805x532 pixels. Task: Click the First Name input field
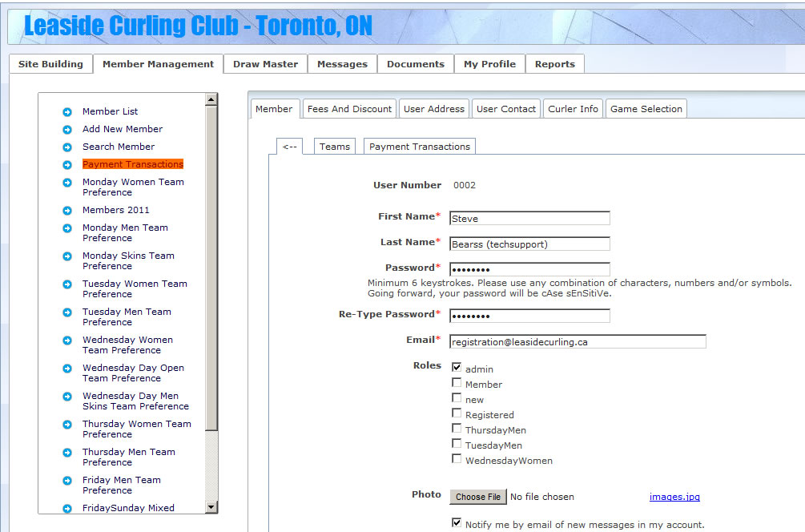[529, 218]
